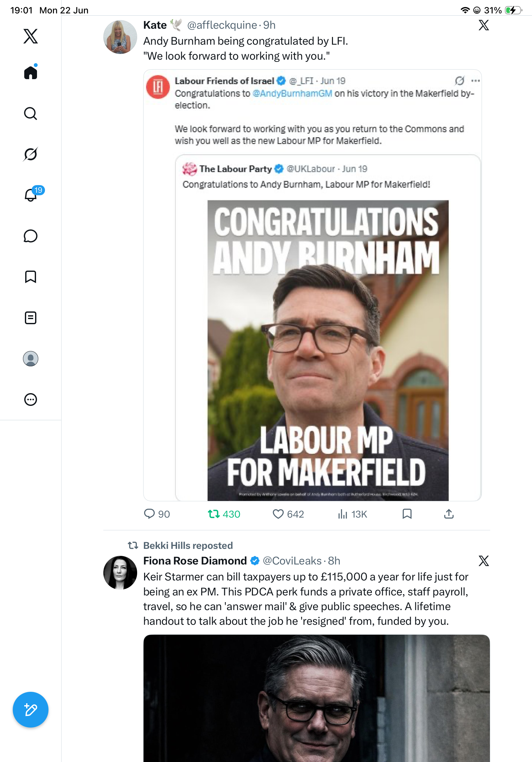The height and width of the screenshot is (762, 532).
Task: Expand the More circle menu in sidebar
Action: 31,400
